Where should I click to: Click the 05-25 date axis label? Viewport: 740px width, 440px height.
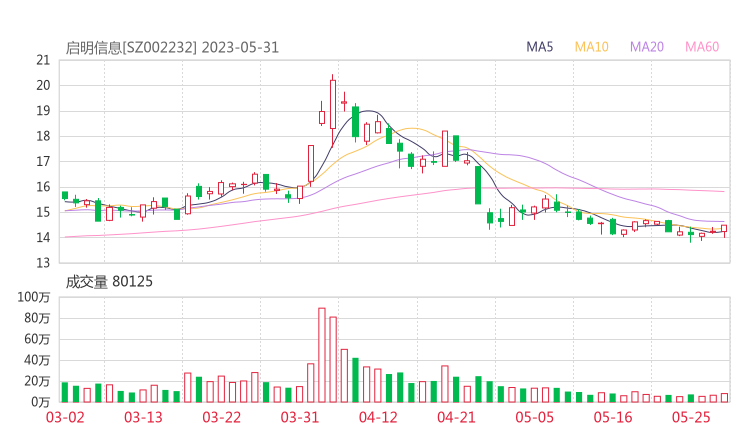tap(691, 417)
